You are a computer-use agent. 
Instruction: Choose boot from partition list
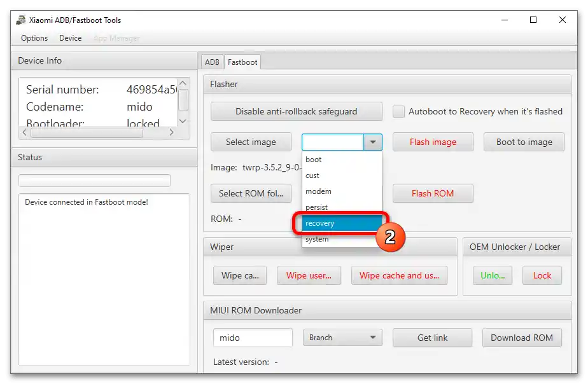point(342,160)
